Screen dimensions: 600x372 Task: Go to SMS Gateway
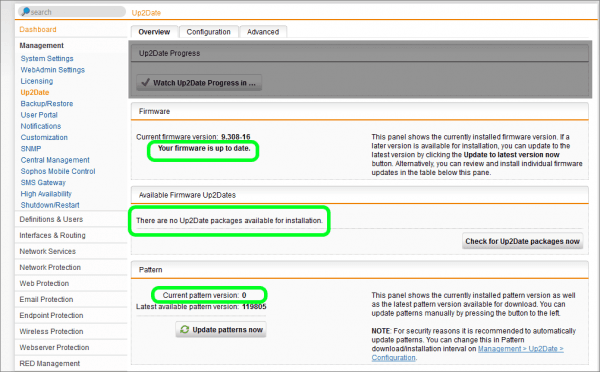tap(43, 183)
